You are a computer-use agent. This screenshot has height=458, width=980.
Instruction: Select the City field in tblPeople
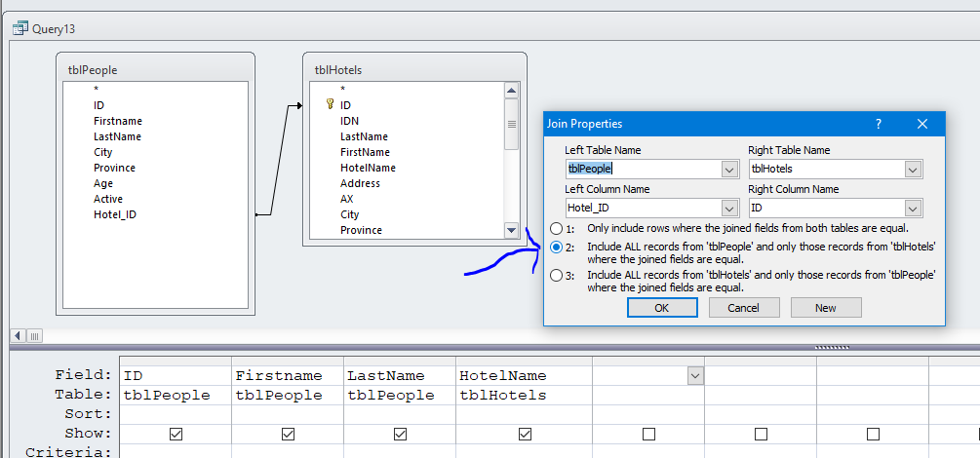[103, 152]
